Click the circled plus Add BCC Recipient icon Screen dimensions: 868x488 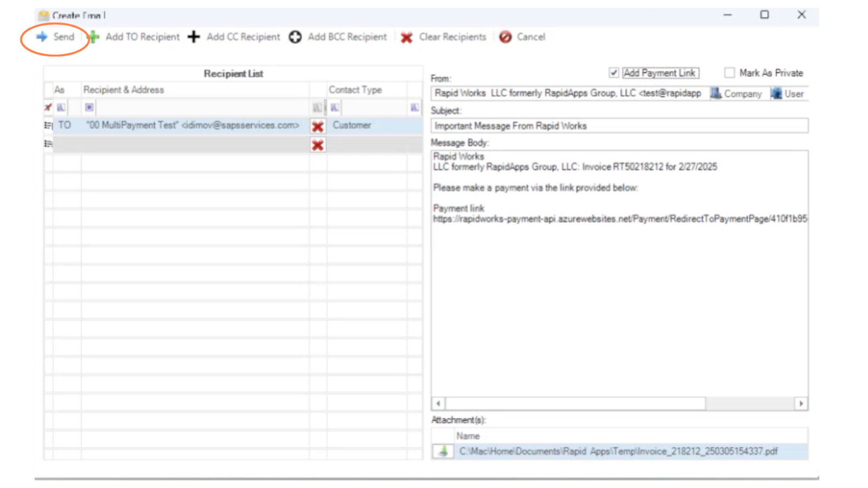point(295,37)
